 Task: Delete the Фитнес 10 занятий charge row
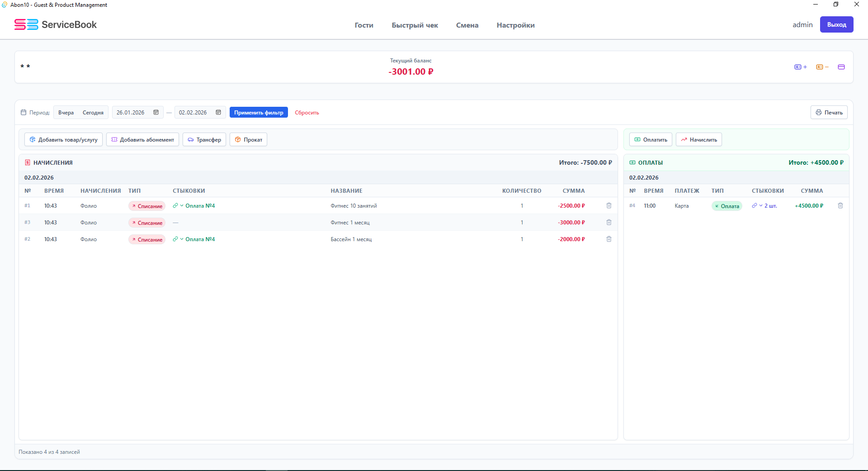pos(609,205)
